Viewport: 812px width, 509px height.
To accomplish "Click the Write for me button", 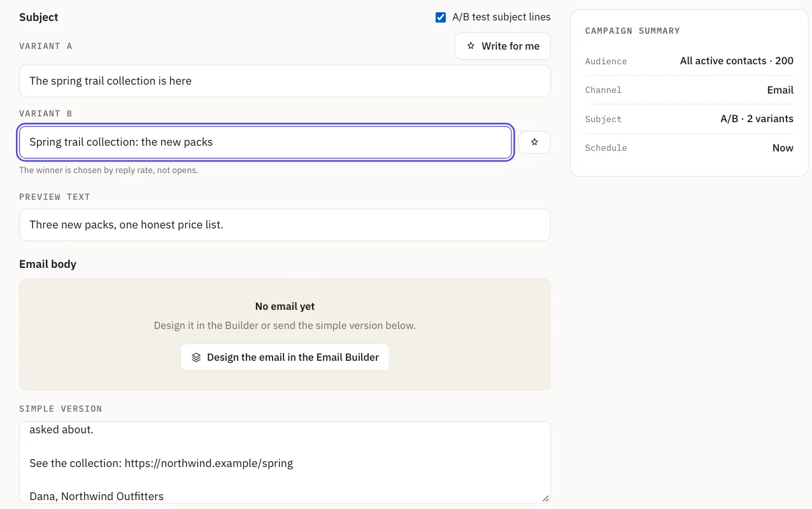I will [x=502, y=46].
